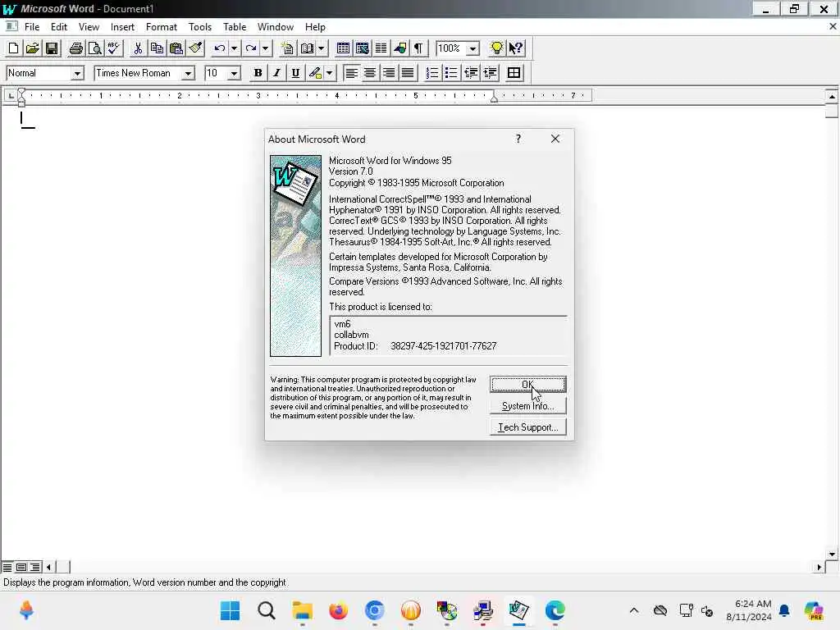The height and width of the screenshot is (630, 840).
Task: Expand the 100% zoom dropdown
Action: click(472, 48)
